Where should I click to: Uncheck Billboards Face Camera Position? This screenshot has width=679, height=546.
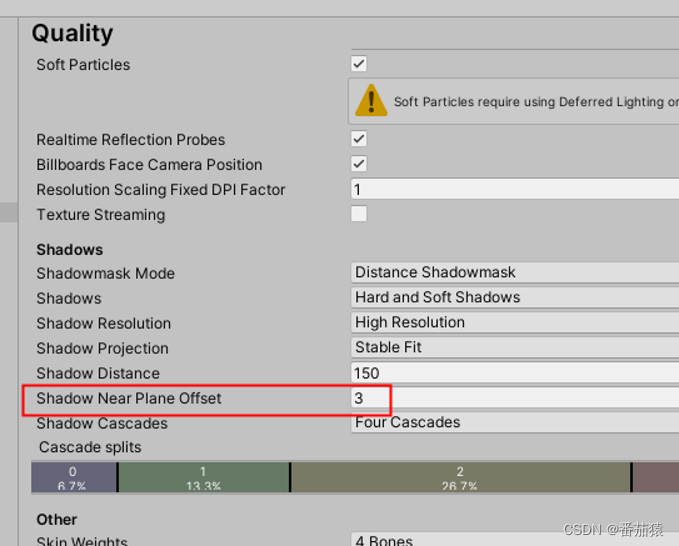coord(359,164)
